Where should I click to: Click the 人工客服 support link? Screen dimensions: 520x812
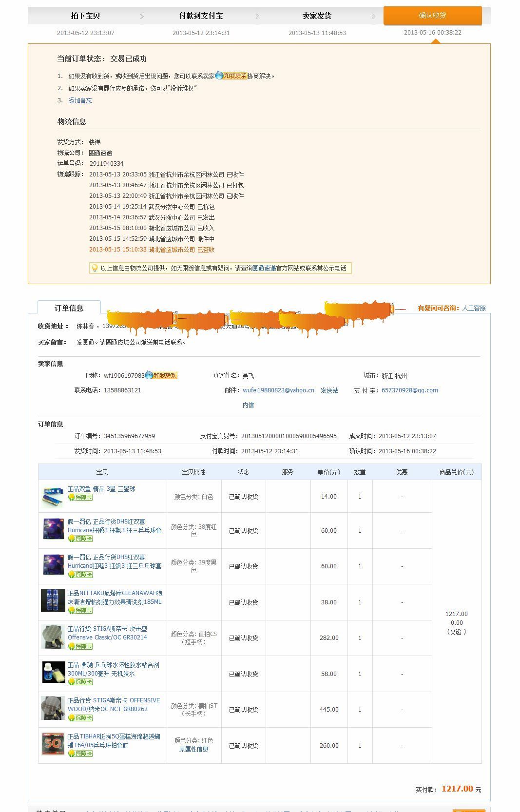click(x=474, y=308)
